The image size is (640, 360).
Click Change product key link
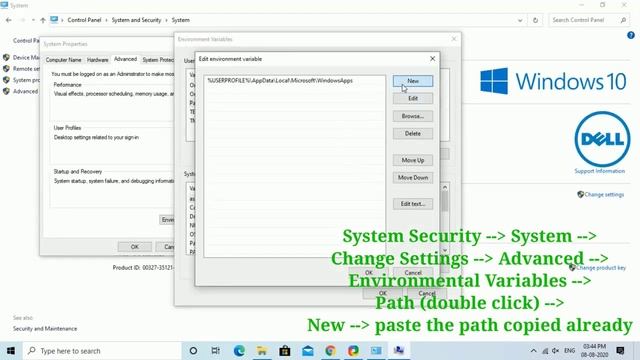pos(600,268)
